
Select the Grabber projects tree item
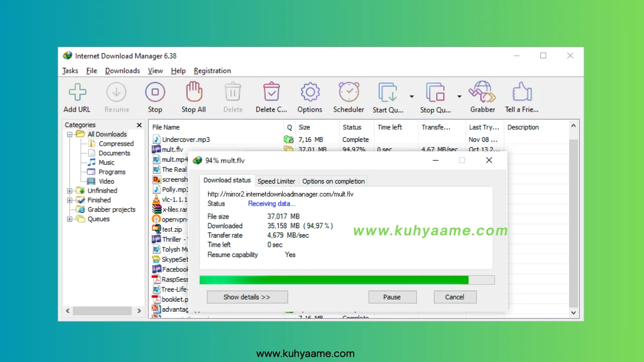click(112, 210)
